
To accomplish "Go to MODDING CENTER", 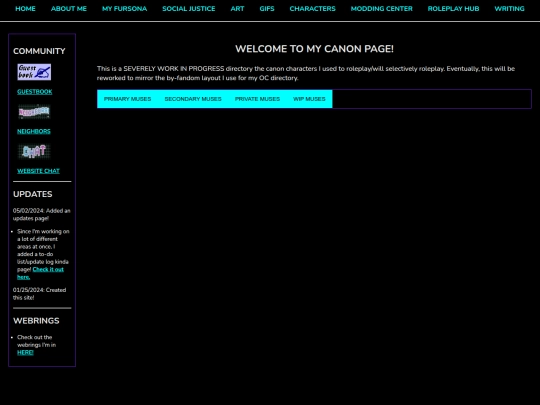I will click(x=382, y=9).
